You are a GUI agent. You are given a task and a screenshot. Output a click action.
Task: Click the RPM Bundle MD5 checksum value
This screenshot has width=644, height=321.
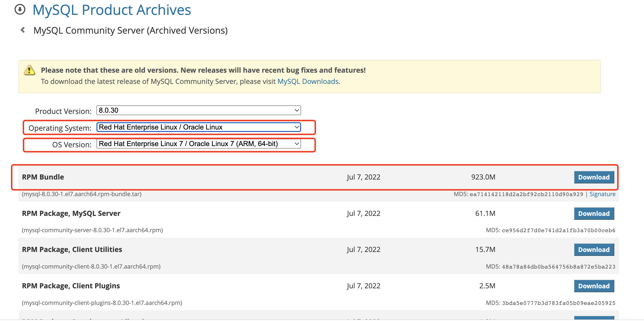526,194
